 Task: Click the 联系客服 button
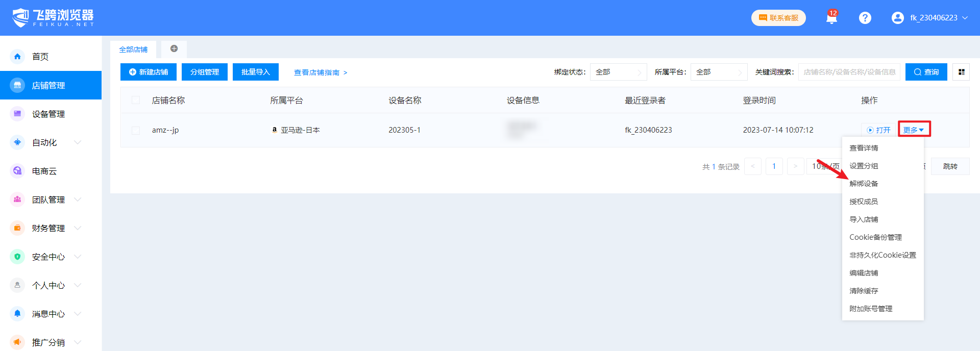(778, 18)
